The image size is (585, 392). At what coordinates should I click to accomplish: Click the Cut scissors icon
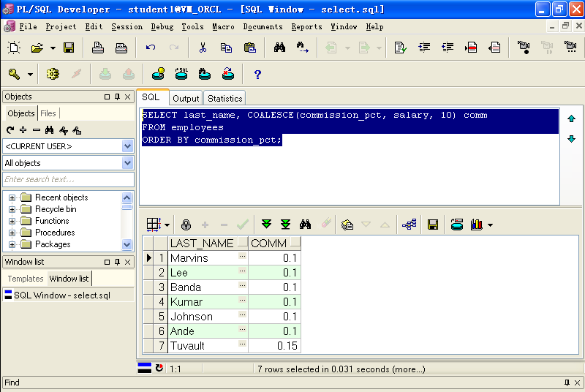[x=203, y=48]
